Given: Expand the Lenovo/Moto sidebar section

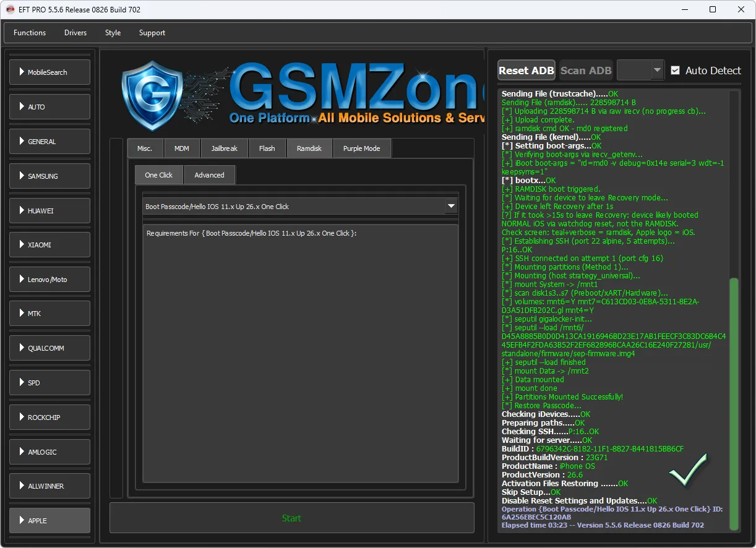Looking at the screenshot, I should point(49,280).
